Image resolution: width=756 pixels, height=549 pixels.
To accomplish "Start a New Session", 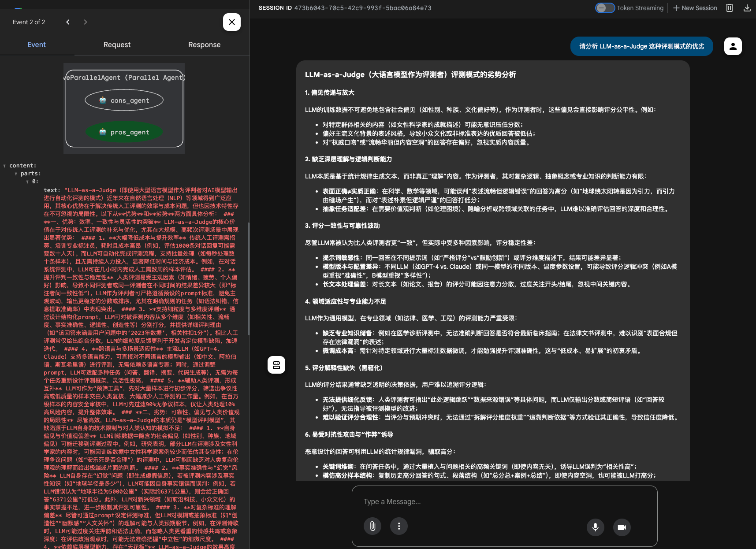I will pyautogui.click(x=695, y=8).
